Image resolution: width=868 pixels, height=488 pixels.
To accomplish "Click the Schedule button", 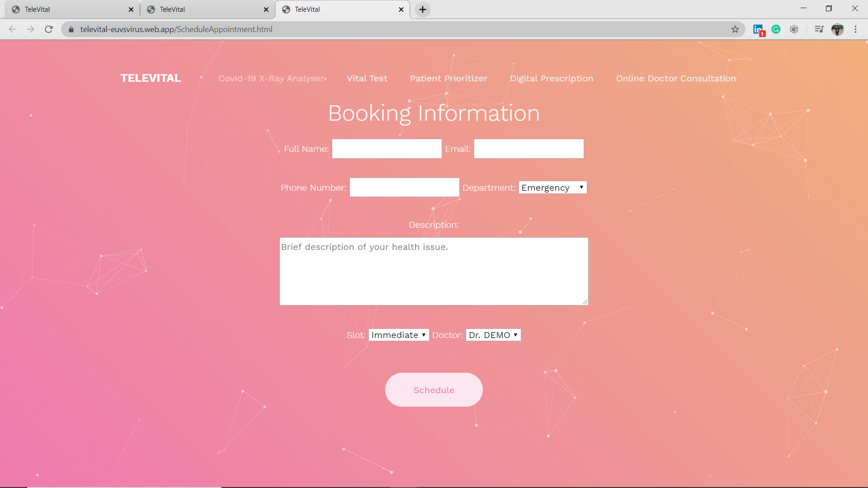I will (x=434, y=389).
